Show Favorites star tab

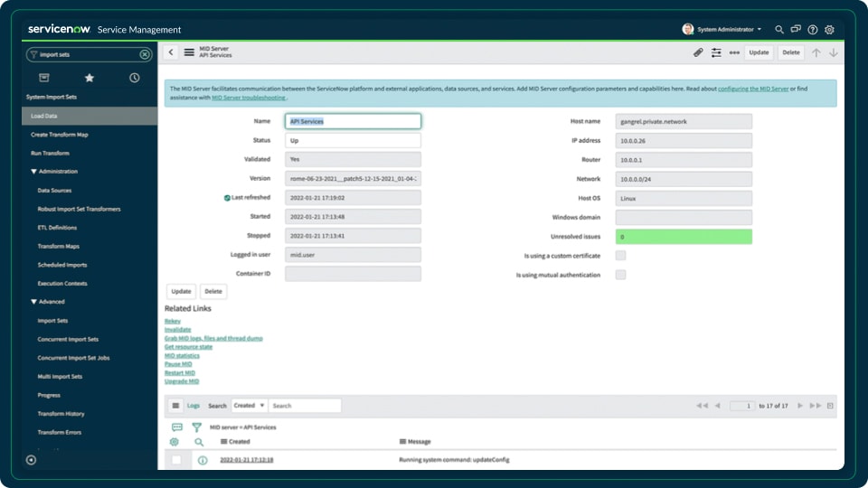(90, 78)
